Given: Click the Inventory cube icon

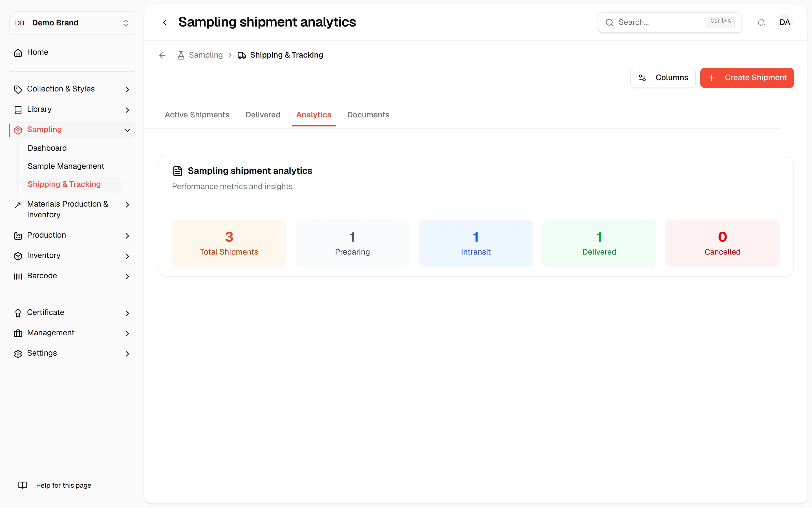Looking at the screenshot, I should pos(18,256).
